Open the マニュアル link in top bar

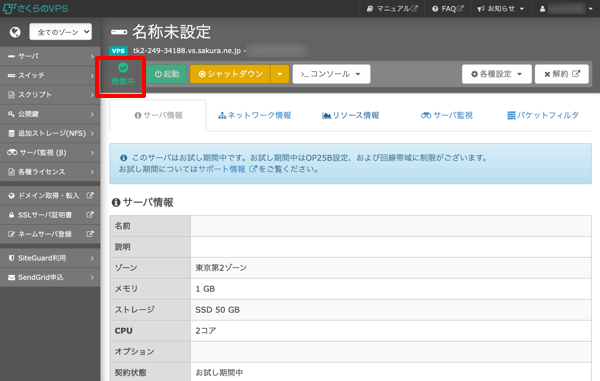[392, 8]
